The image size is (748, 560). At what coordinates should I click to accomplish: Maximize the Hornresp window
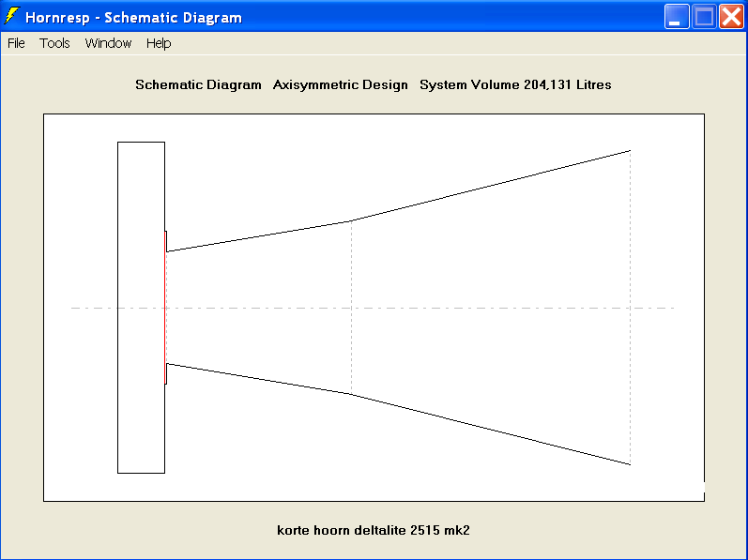pos(704,17)
